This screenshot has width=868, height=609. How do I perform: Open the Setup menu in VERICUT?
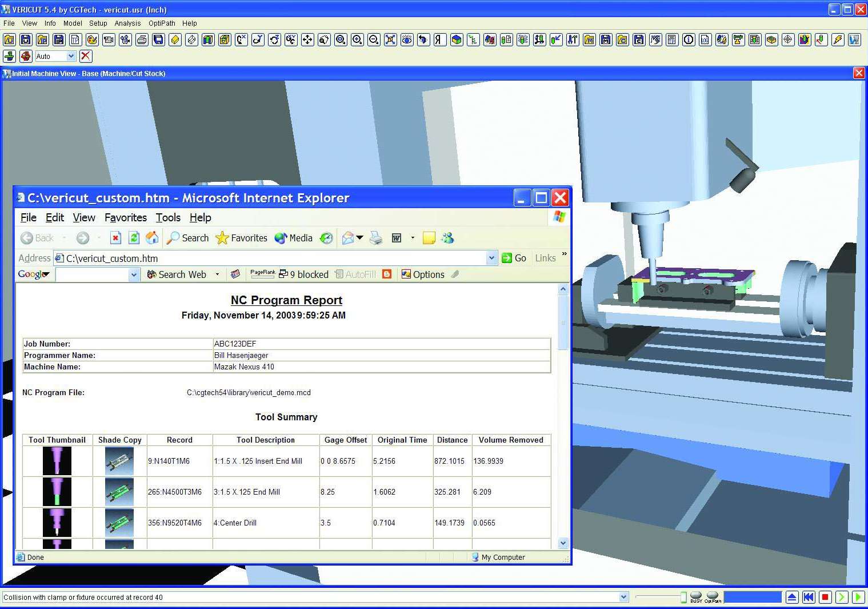point(98,23)
